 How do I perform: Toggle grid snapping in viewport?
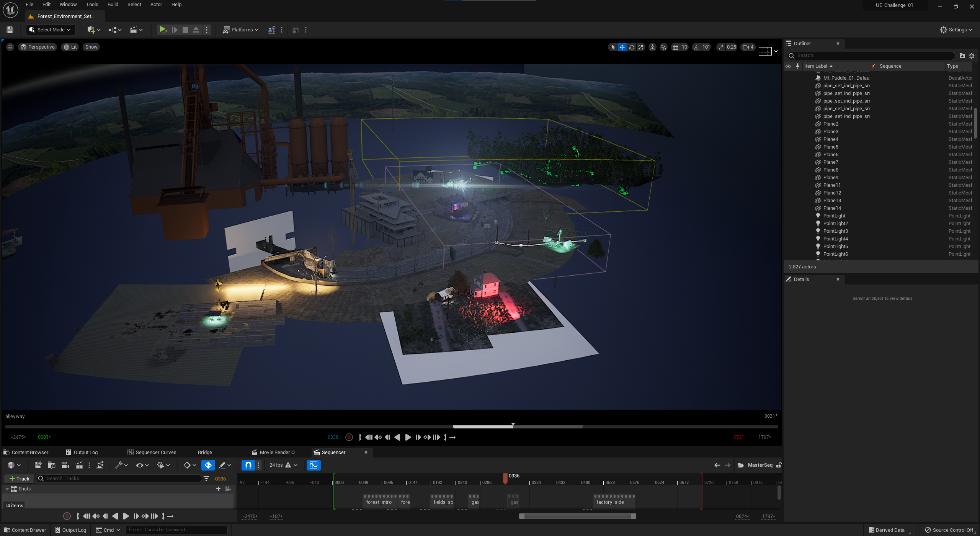[x=675, y=47]
